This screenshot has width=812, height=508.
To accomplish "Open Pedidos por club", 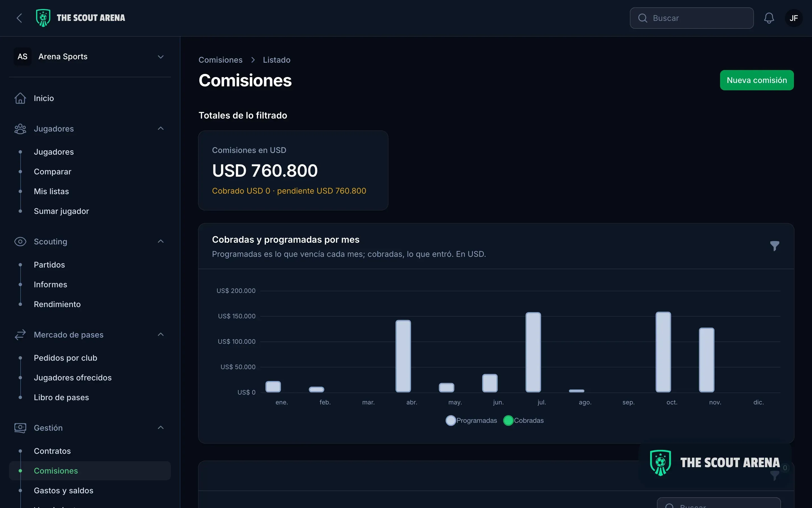I will coord(90,358).
